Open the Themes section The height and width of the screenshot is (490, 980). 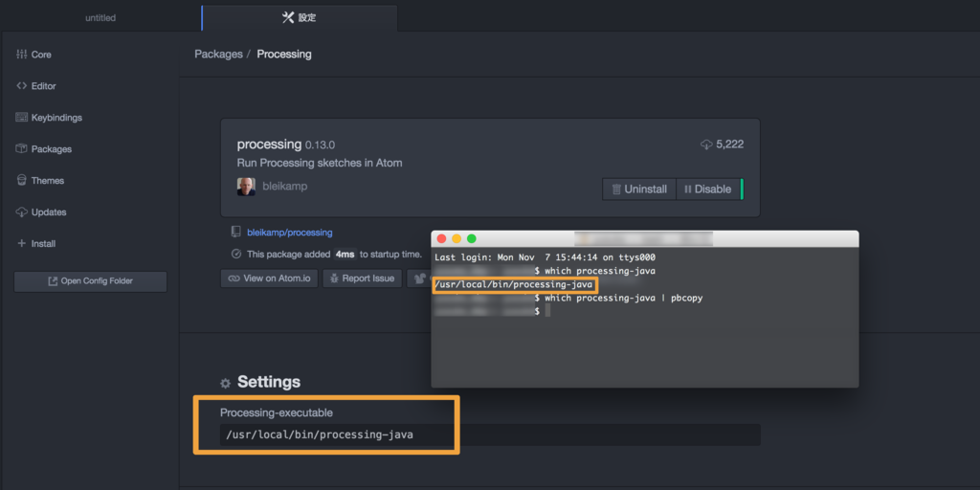coord(48,181)
